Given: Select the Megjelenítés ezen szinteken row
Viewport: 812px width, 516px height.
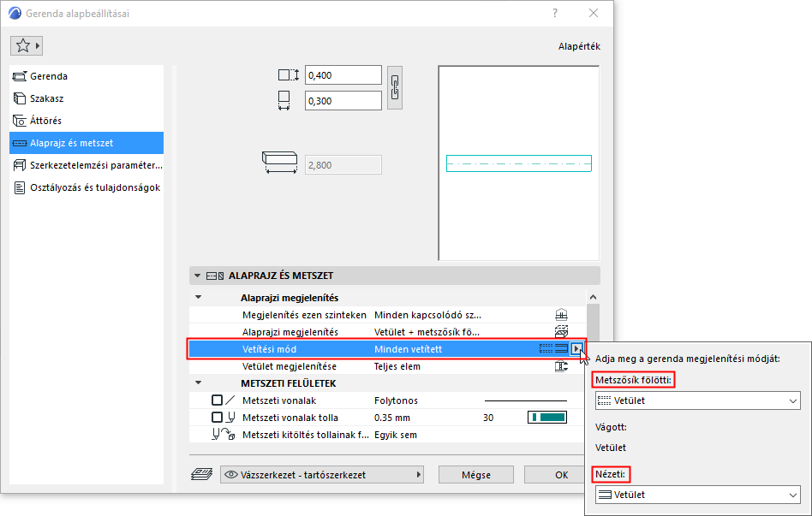Looking at the screenshot, I should point(387,315).
